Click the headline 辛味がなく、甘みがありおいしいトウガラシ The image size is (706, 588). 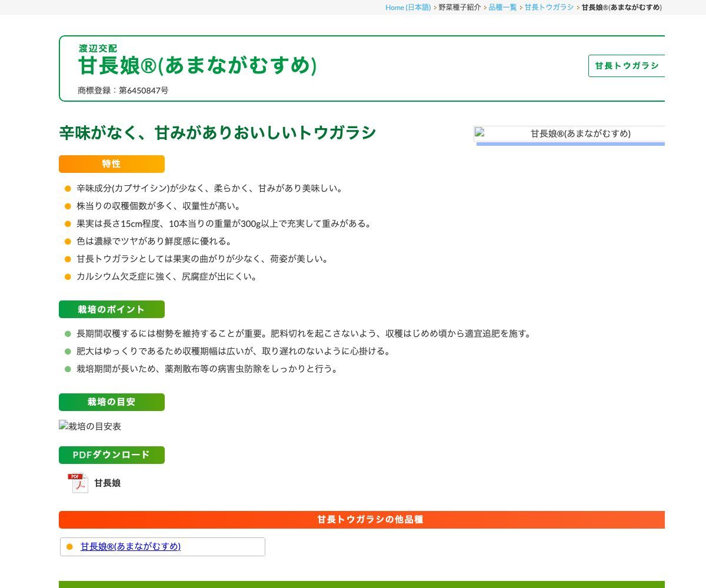[218, 133]
